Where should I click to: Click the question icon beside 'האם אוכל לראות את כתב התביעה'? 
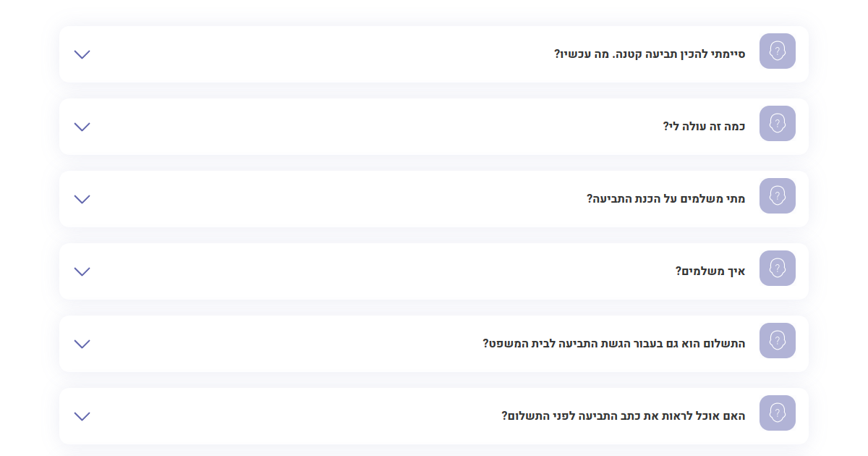coord(778,413)
